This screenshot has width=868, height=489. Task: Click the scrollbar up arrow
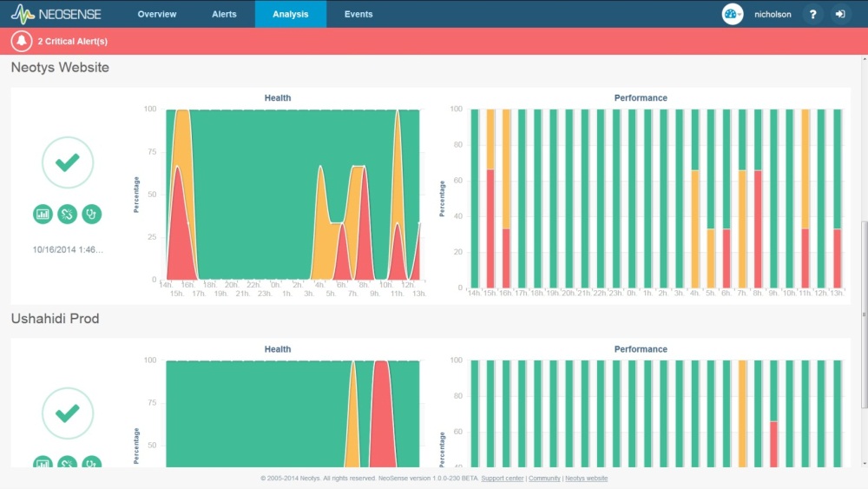click(x=864, y=59)
